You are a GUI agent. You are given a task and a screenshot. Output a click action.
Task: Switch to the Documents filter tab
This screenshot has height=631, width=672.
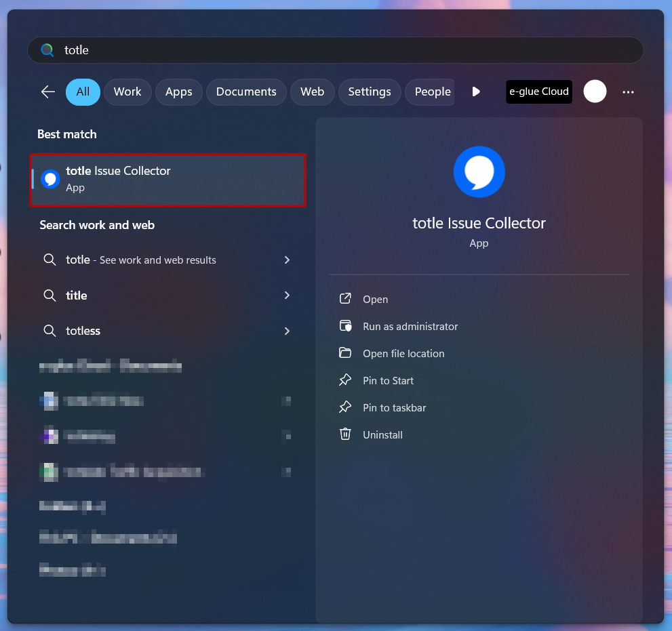click(246, 91)
